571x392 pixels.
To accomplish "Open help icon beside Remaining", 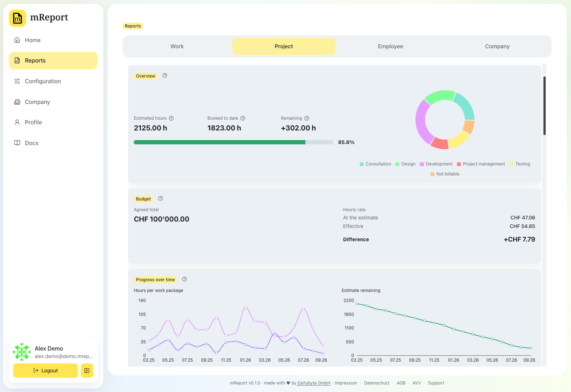I will pos(307,118).
